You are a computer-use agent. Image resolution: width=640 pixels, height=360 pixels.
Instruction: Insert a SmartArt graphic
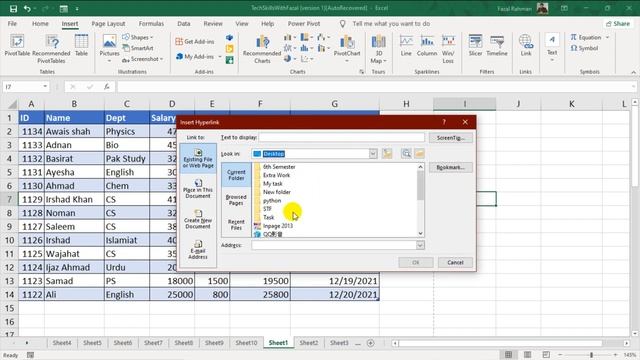138,48
